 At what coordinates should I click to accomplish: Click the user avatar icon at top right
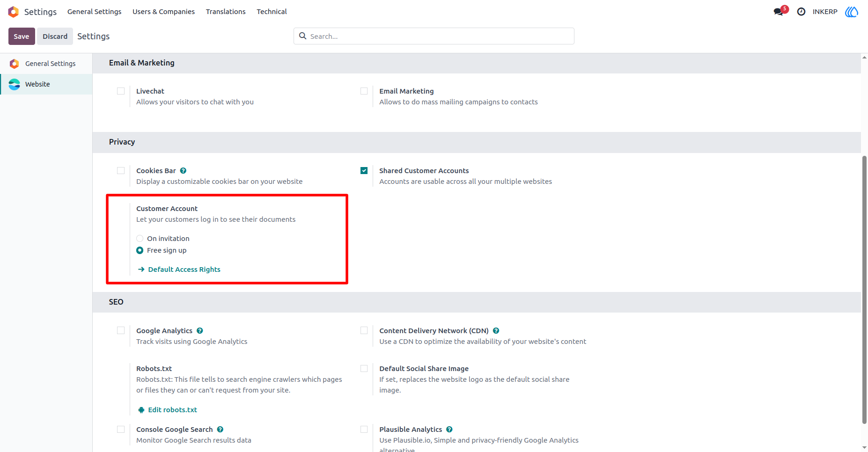coord(852,12)
